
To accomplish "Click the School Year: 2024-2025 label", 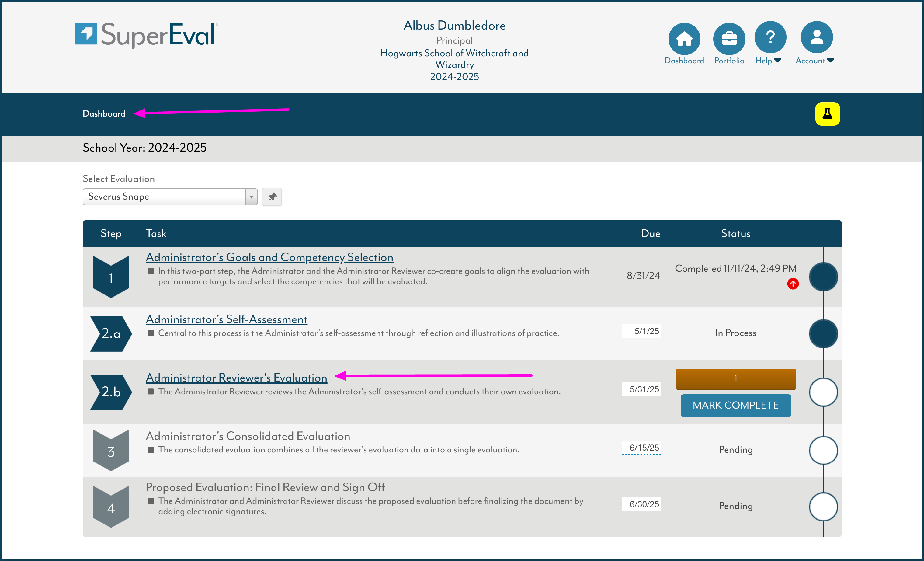I will [x=144, y=148].
